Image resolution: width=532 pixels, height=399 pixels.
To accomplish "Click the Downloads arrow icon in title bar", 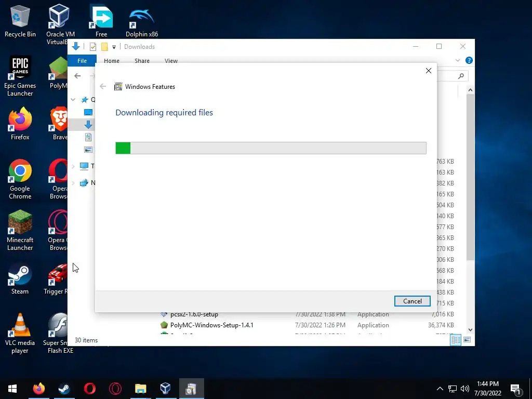I will click(76, 46).
